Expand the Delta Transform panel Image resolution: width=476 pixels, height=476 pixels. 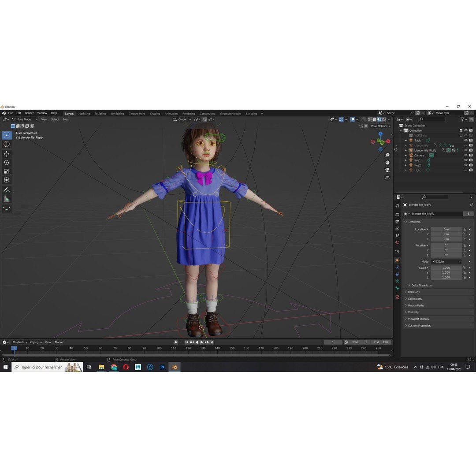[x=421, y=285]
